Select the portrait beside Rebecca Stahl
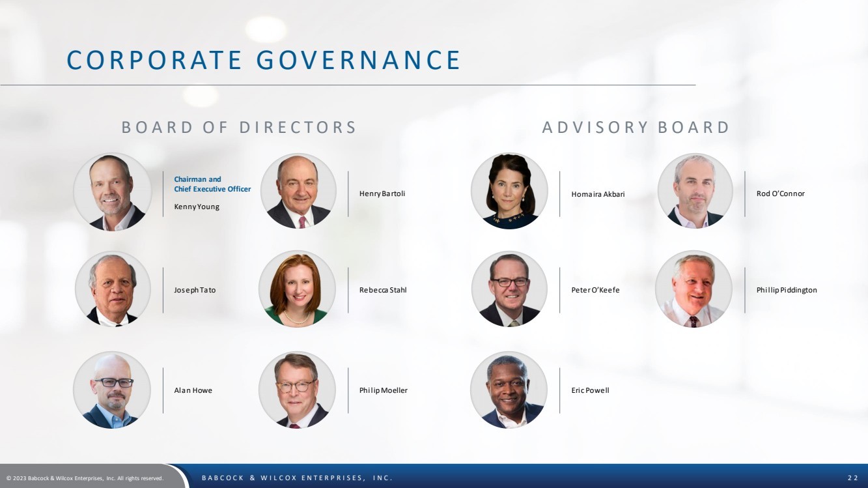Viewport: 868px width, 488px height. 298,289
